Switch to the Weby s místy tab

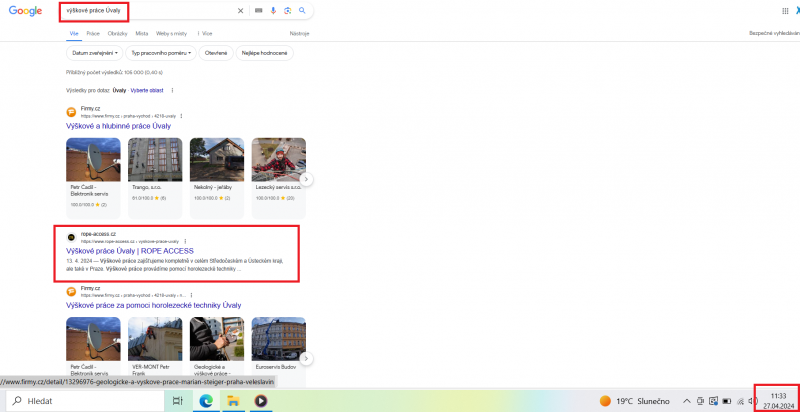[x=171, y=34]
